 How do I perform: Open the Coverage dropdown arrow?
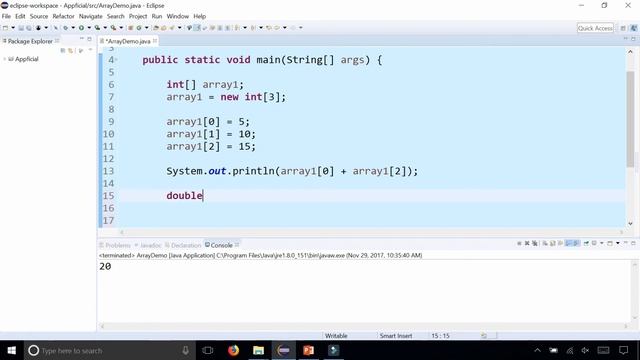click(105, 28)
